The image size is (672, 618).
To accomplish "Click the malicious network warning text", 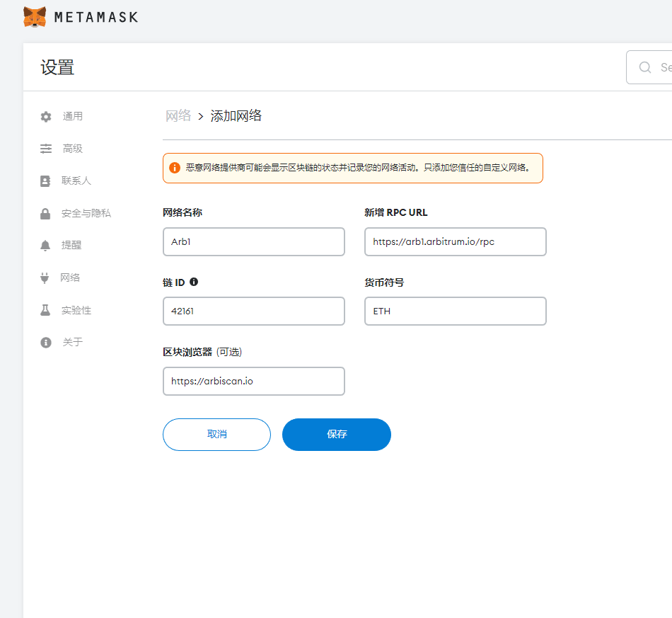I will click(x=359, y=168).
